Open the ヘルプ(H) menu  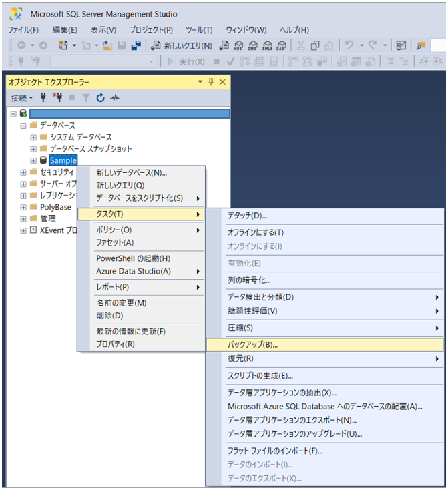pyautogui.click(x=294, y=30)
